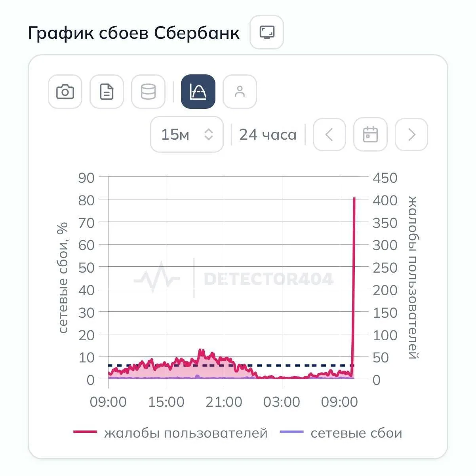Open the calendar date picker

pyautogui.click(x=370, y=135)
